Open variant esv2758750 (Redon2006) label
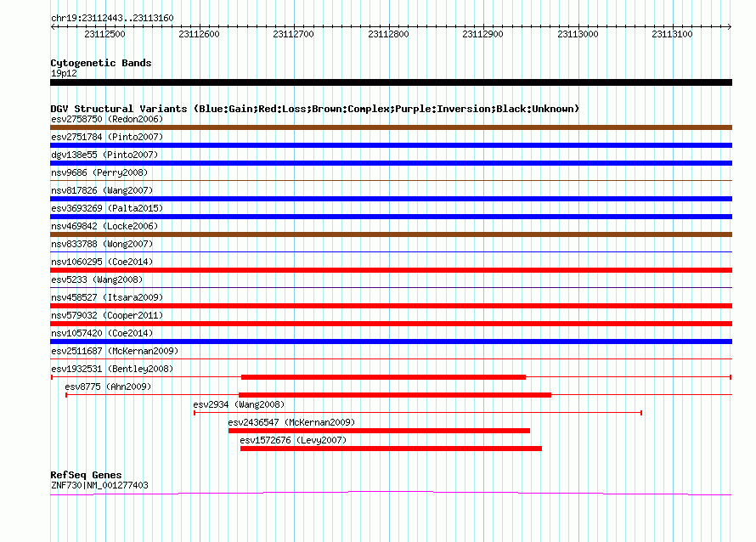 coord(107,119)
